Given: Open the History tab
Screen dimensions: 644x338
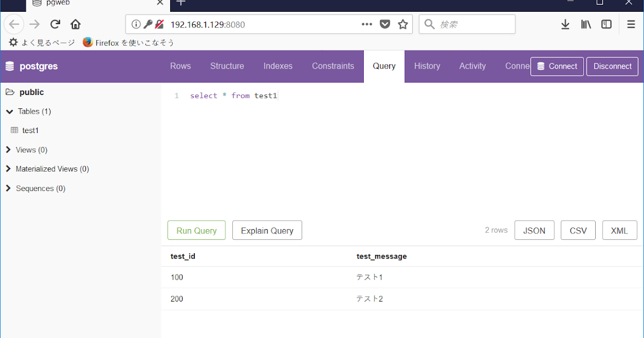Looking at the screenshot, I should 427,66.
